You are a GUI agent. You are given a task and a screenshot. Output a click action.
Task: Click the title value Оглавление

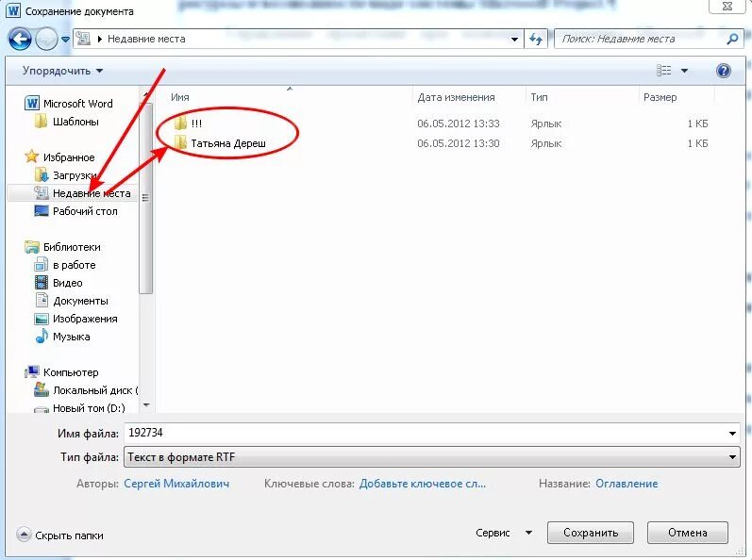click(x=627, y=484)
